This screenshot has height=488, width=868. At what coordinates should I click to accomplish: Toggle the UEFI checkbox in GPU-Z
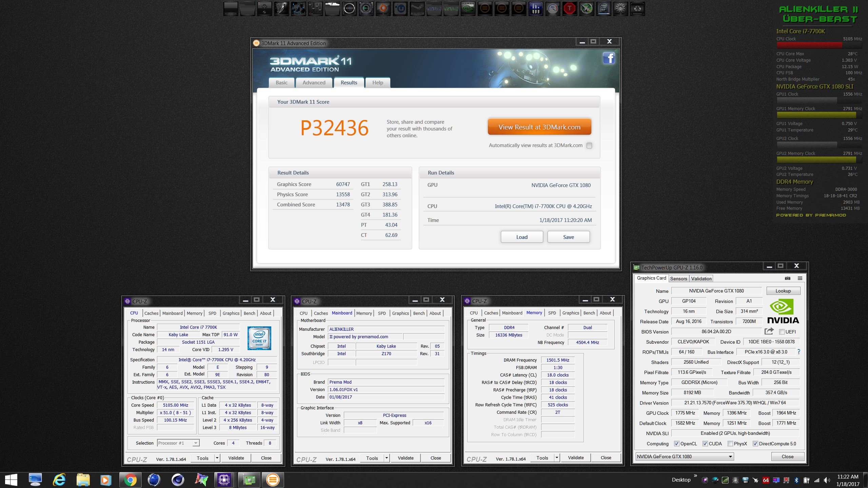click(x=782, y=332)
